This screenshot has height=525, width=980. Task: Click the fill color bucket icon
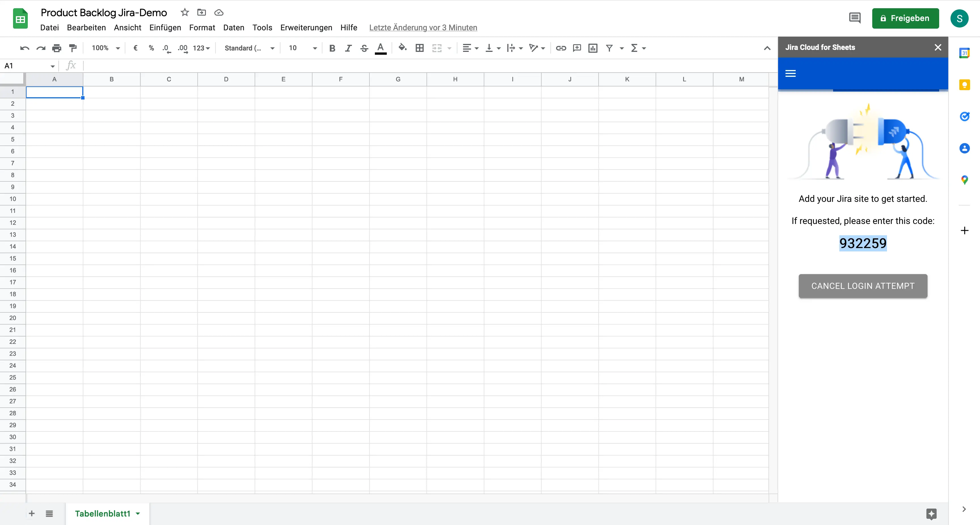click(402, 48)
